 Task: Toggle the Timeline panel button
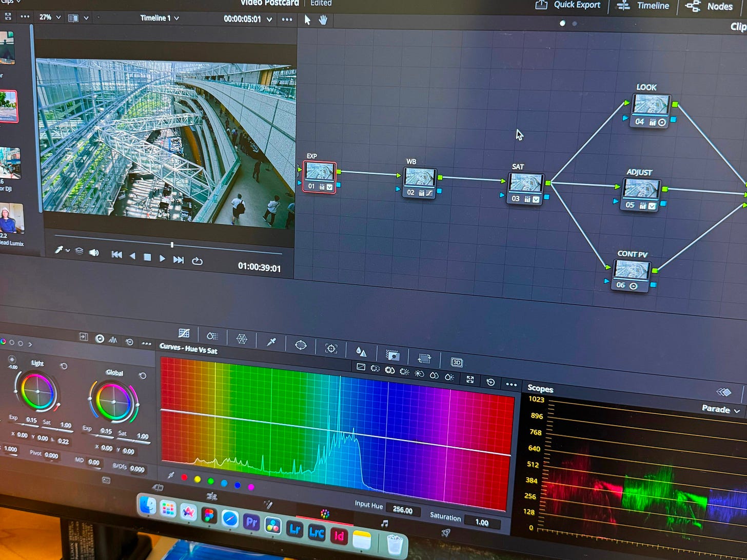[643, 6]
